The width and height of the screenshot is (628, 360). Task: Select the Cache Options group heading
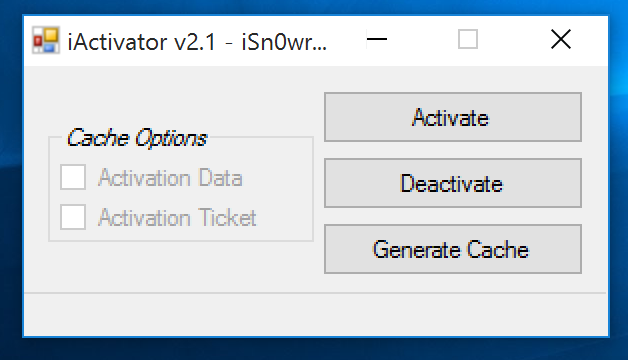pos(137,139)
